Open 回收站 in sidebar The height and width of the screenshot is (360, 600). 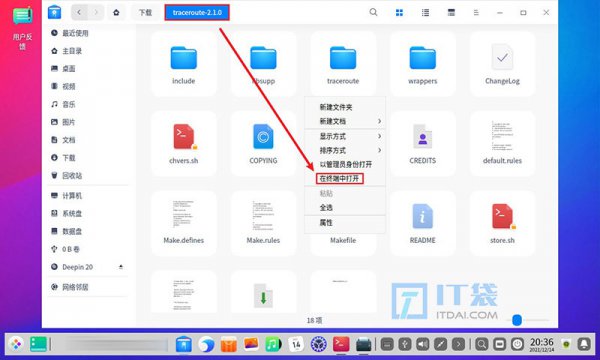[88, 176]
